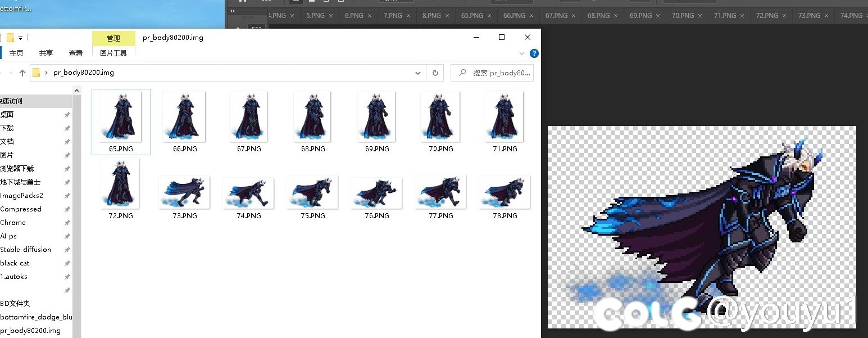Switch to the 73.PNG Photoshop document tab
This screenshot has height=338, width=868.
(x=809, y=16)
